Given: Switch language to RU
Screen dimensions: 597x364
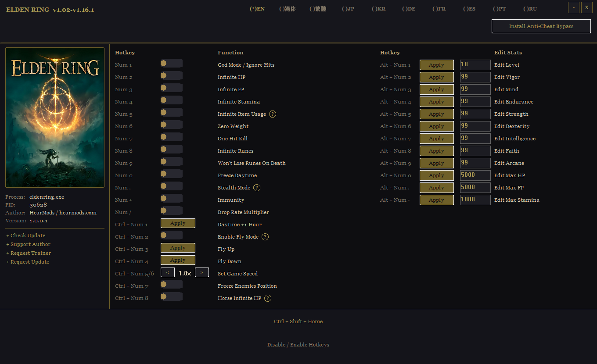Looking at the screenshot, I should click(x=530, y=9).
